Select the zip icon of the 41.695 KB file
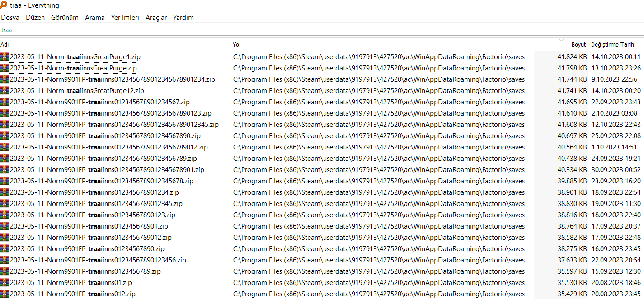Screen dimensions: 644x299 (x=5, y=102)
